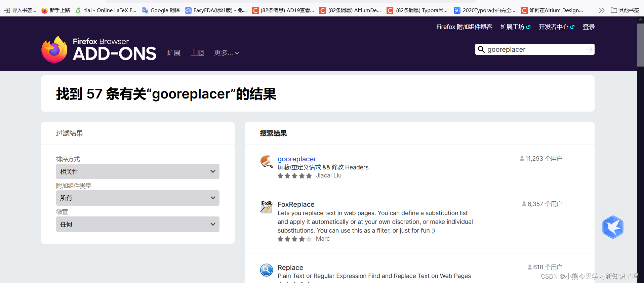
Task: Click the 屏蔽/重定义请求 && 修改 Headers description
Action: coord(323,167)
